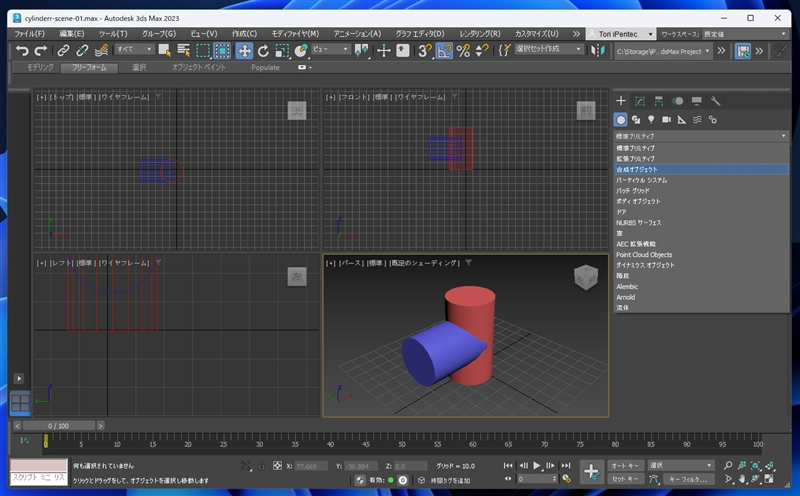Open the Tori iPentec user account dropdown
Viewport: 800px width, 496px height.
[621, 34]
